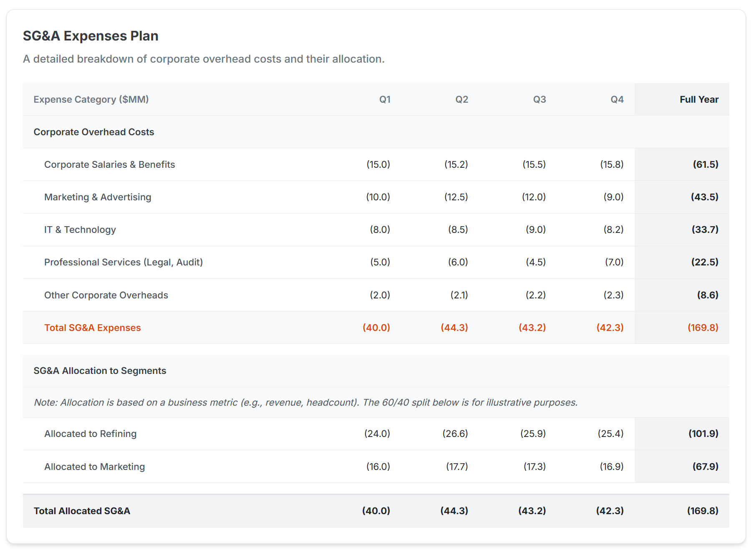Click Allocated to Refining full year (101.9)

pyautogui.click(x=703, y=434)
